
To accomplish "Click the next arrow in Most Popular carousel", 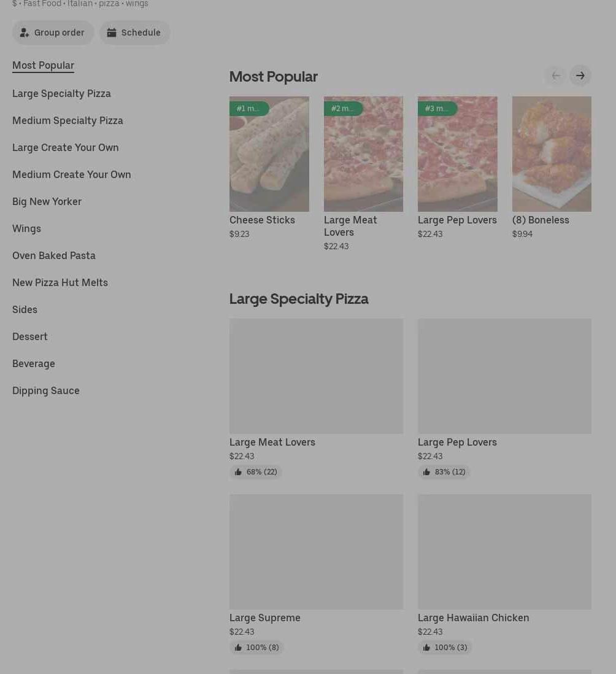I will (580, 76).
